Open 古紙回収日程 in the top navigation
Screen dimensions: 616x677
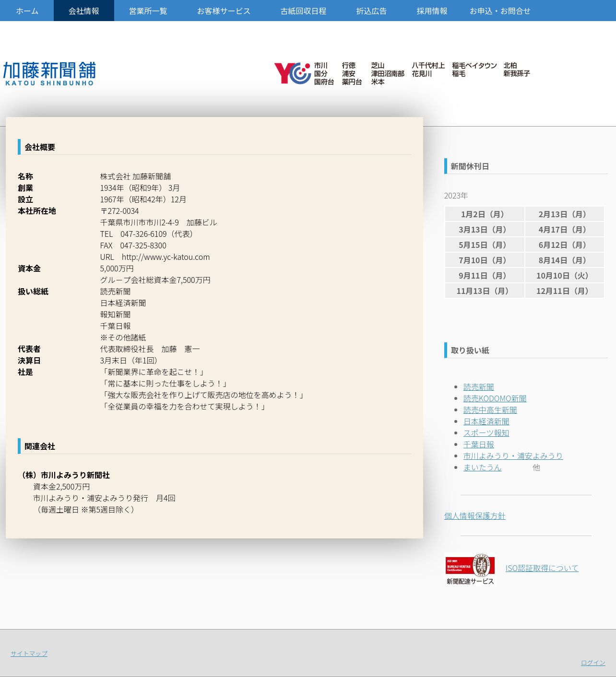coord(303,11)
